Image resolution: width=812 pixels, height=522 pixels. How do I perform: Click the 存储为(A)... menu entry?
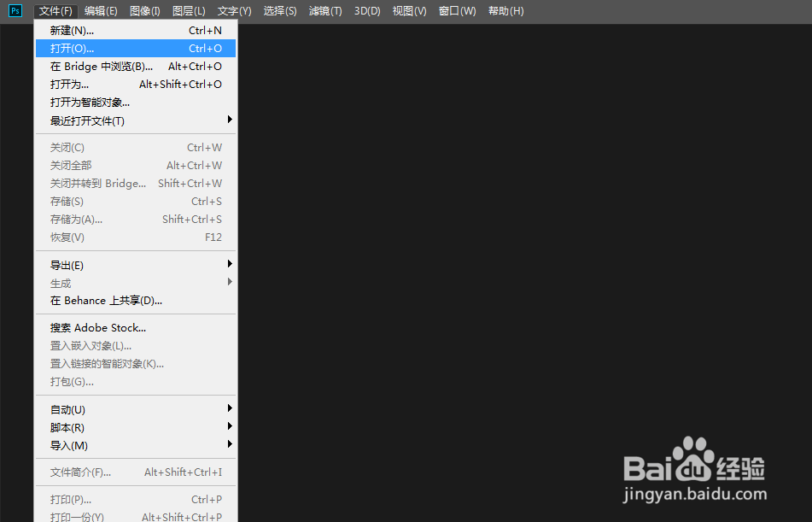(136, 220)
